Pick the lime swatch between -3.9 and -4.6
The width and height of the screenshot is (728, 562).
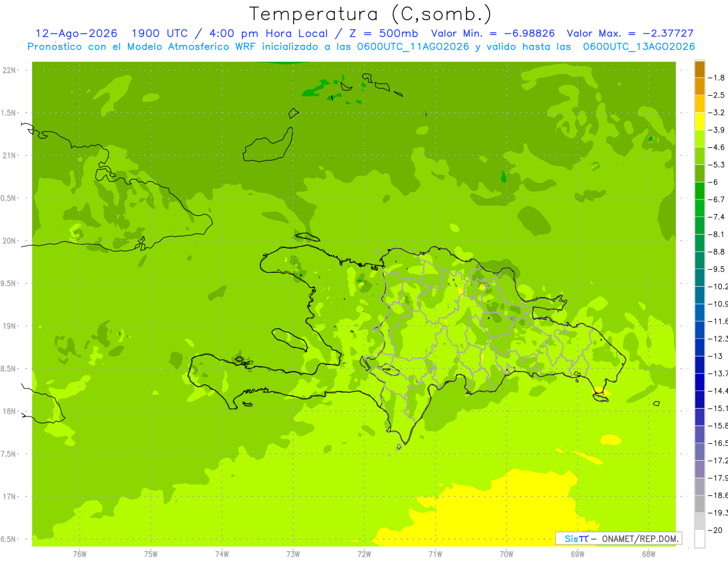click(x=699, y=139)
